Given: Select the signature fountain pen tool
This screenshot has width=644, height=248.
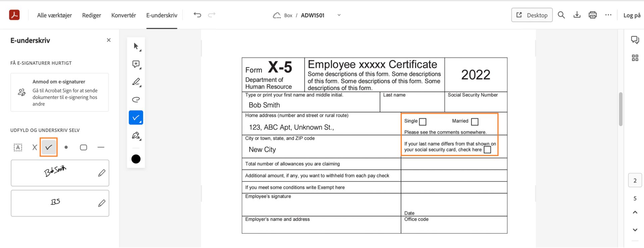Looking at the screenshot, I should [x=136, y=136].
